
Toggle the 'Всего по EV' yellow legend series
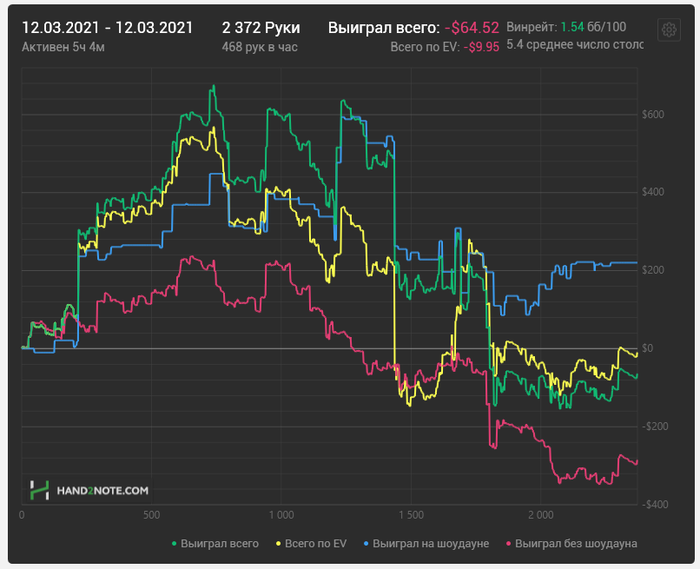pyautogui.click(x=311, y=544)
